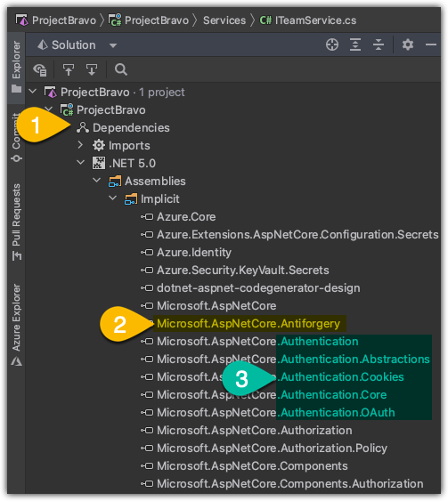Collapse the Assemblies folder chevron
The image size is (448, 501).
[x=96, y=181]
